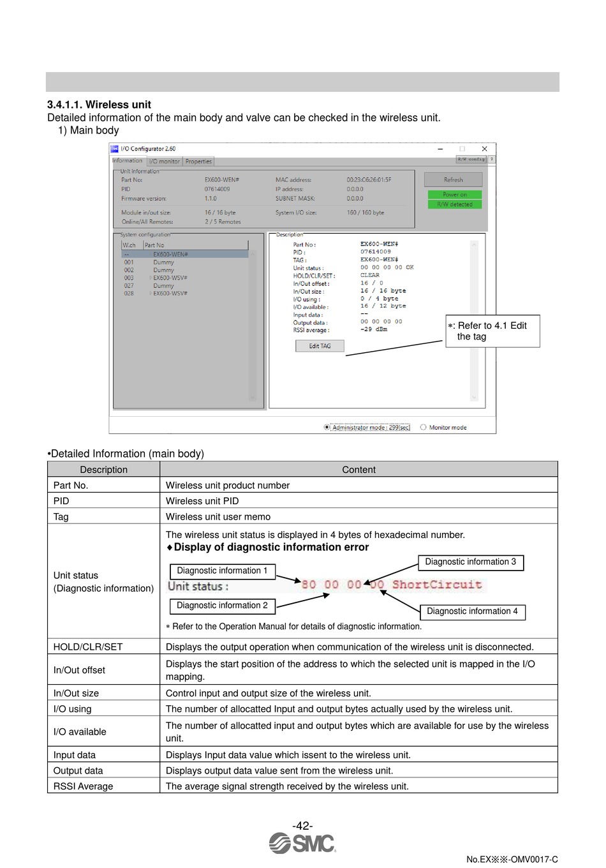This screenshot has height=868, width=606.
Task: Click the green Power on indicator
Action: [x=455, y=195]
